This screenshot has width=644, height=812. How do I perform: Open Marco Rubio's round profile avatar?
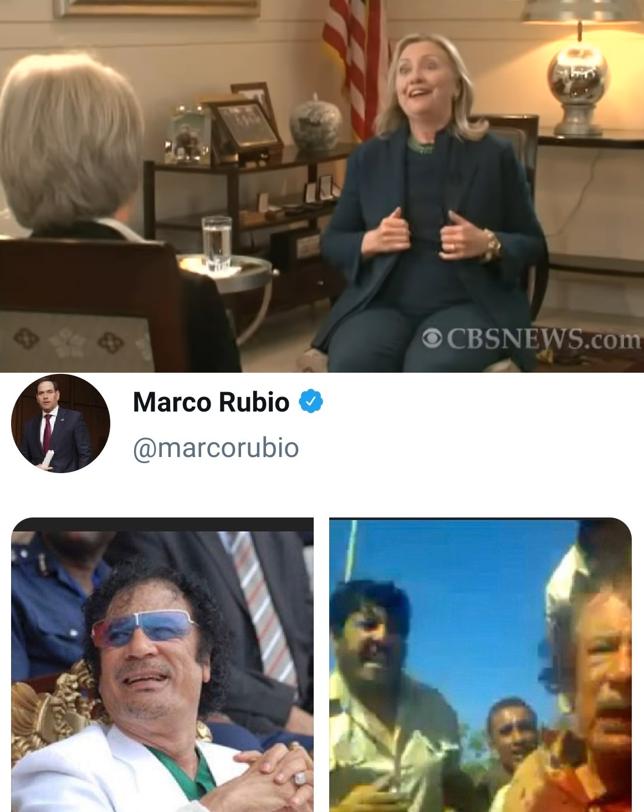60,423
